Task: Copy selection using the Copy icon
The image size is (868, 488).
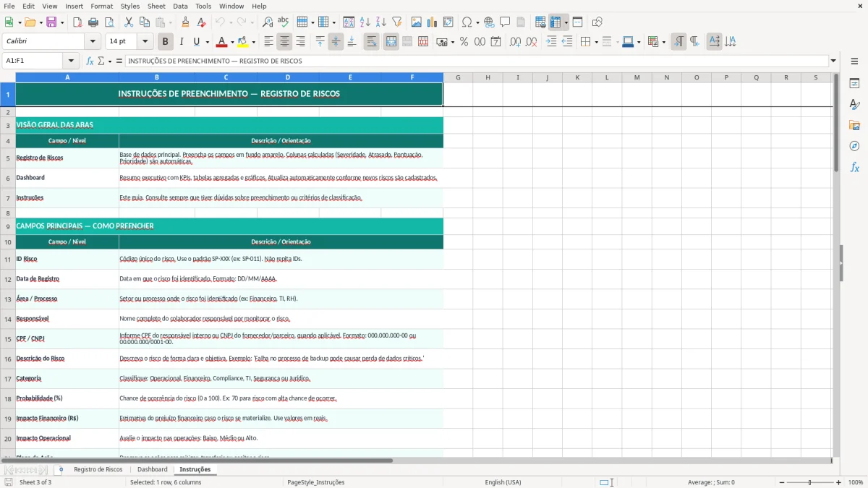Action: (x=145, y=22)
